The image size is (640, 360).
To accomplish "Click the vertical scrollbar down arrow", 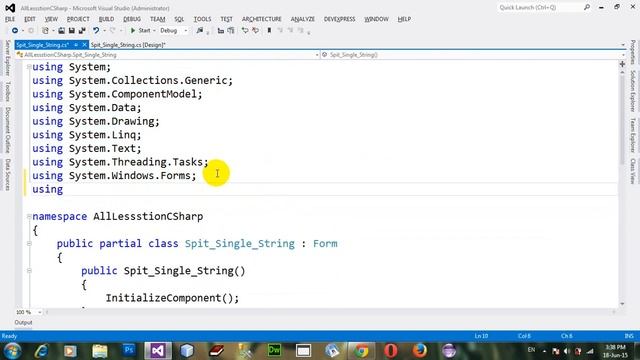I will pyautogui.click(x=622, y=304).
